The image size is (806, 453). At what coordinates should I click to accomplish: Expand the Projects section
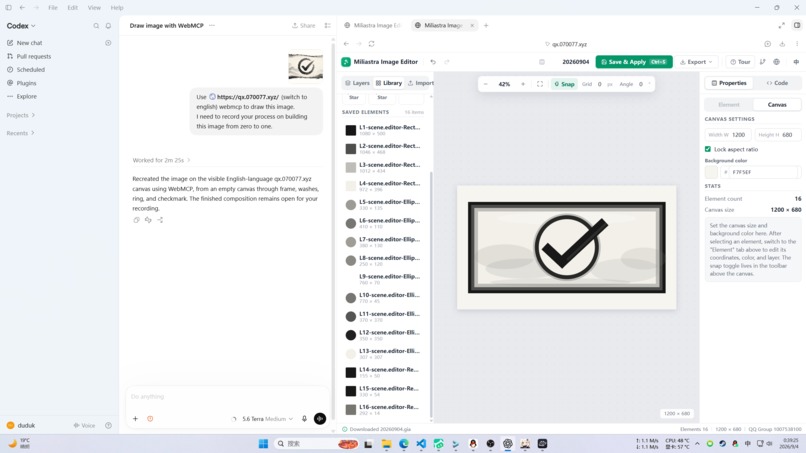21,115
